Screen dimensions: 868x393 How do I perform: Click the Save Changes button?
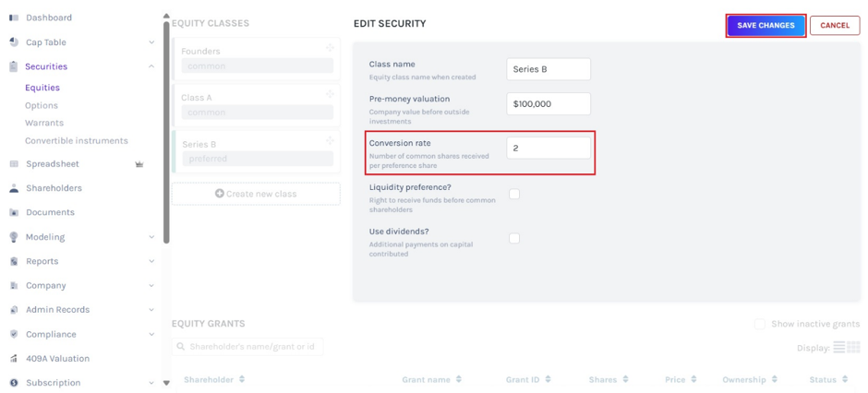766,26
